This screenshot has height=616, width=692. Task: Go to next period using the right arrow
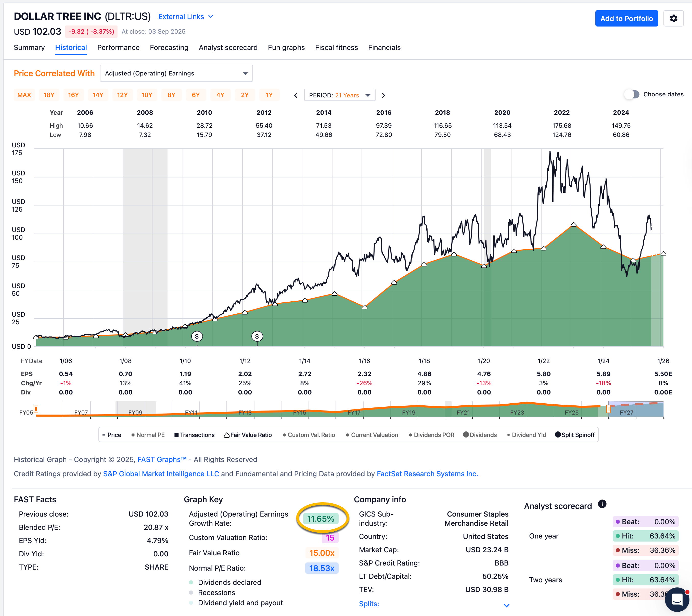click(383, 95)
